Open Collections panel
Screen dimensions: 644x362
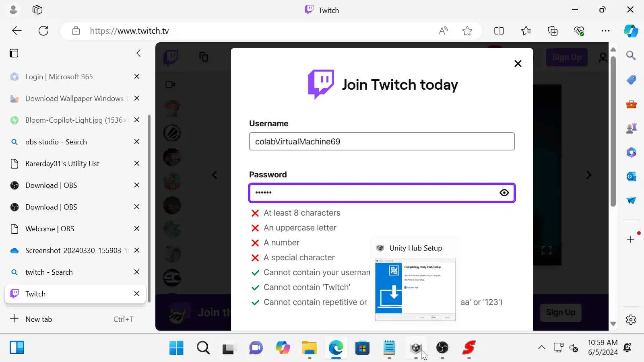click(553, 31)
